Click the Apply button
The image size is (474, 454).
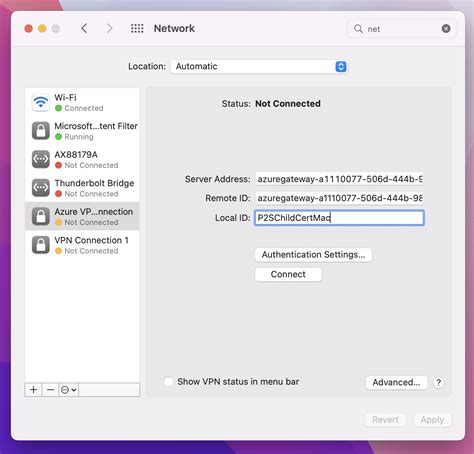point(432,420)
